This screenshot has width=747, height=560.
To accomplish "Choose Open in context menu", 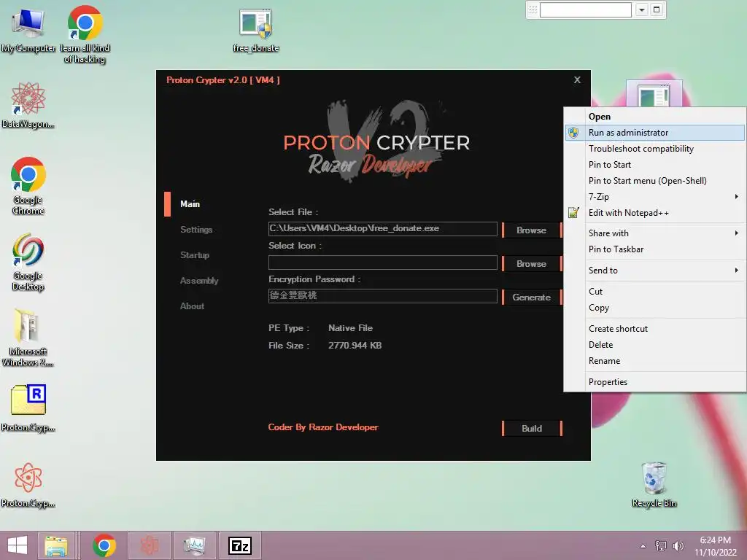I will [655, 117].
